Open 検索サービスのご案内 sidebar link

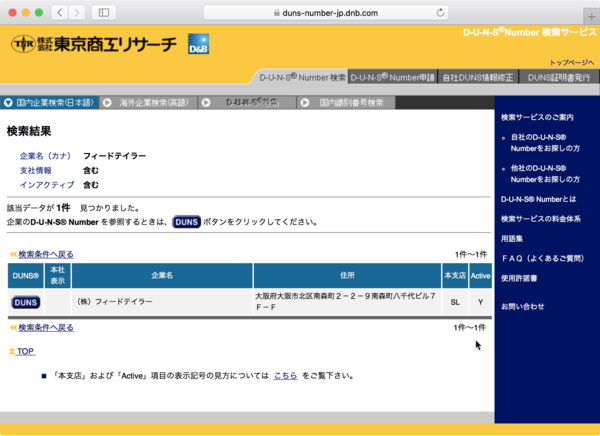[537, 118]
